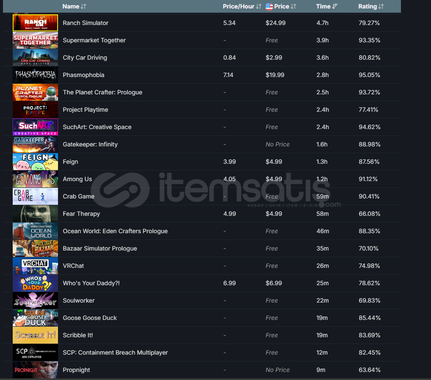The height and width of the screenshot is (380, 431).
Task: Sort by the Time column header
Action: (x=327, y=6)
